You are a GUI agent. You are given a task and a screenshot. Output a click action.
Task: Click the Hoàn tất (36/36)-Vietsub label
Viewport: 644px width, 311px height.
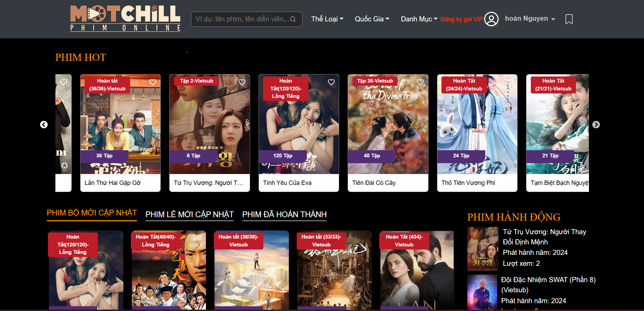point(107,85)
